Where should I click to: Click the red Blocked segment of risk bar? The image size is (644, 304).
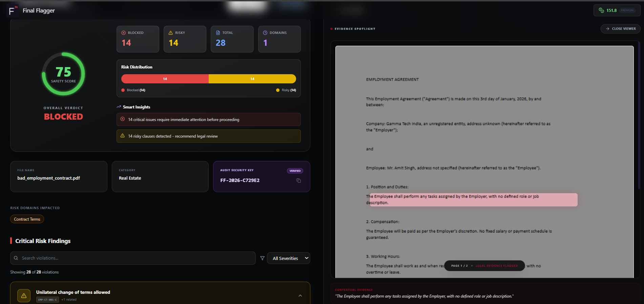click(165, 79)
